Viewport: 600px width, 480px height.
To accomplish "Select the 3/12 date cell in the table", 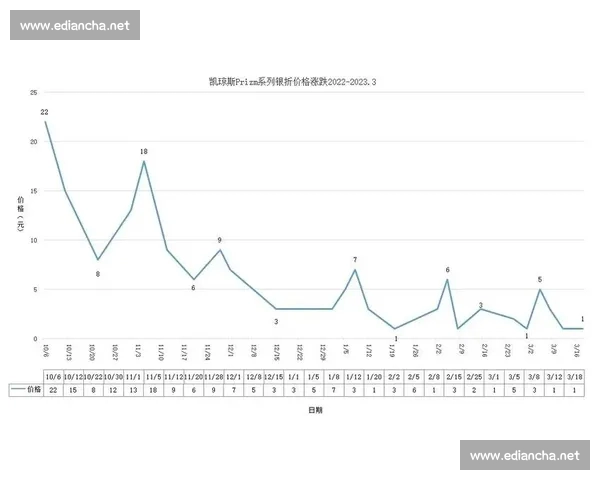I will click(554, 377).
